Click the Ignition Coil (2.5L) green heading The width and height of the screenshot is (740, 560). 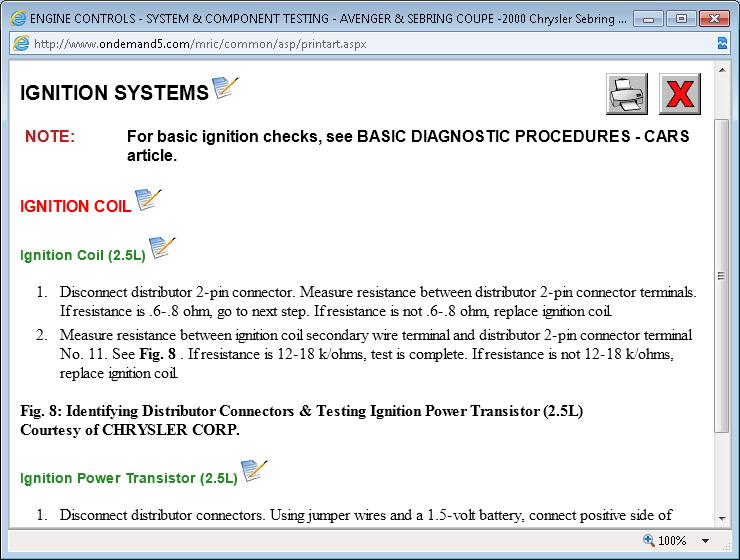click(83, 255)
